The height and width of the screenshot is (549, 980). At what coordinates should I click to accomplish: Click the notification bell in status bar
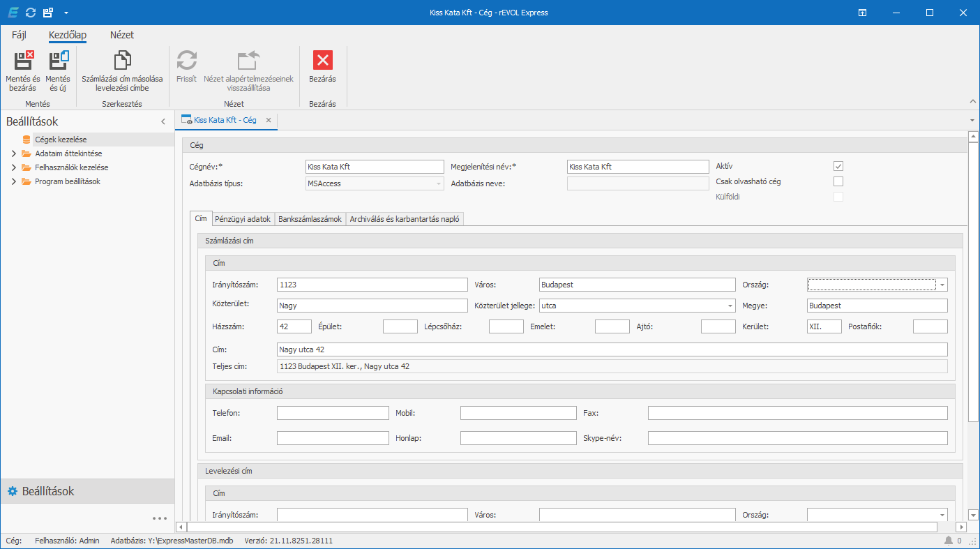(949, 541)
